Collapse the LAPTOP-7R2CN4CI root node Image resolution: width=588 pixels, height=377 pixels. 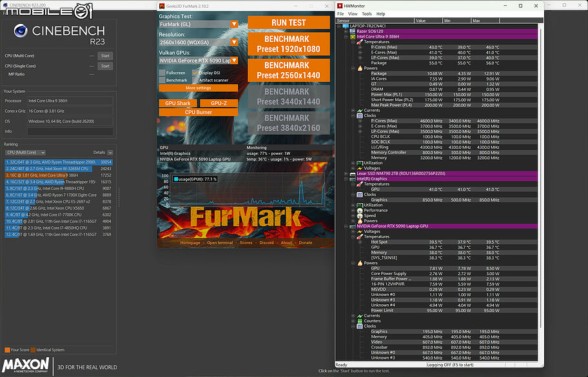pyautogui.click(x=339, y=26)
